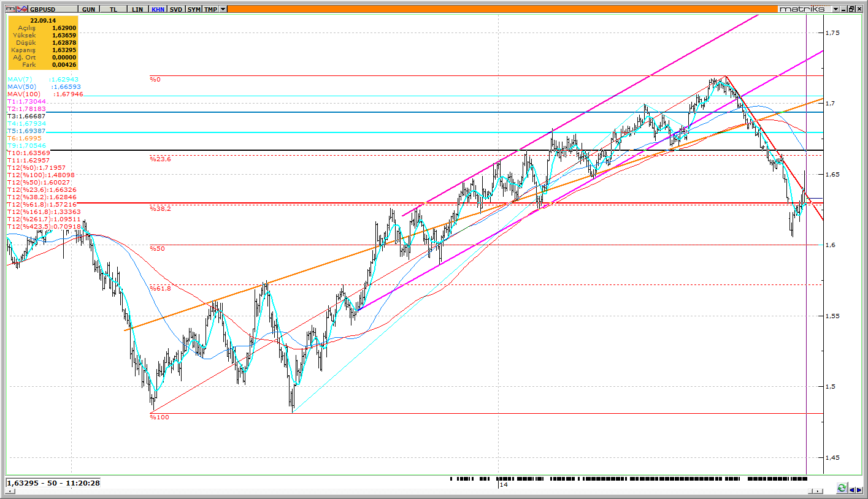This screenshot has width=868, height=499.
Task: Select the T1:1,73044 trend label
Action: tap(26, 102)
